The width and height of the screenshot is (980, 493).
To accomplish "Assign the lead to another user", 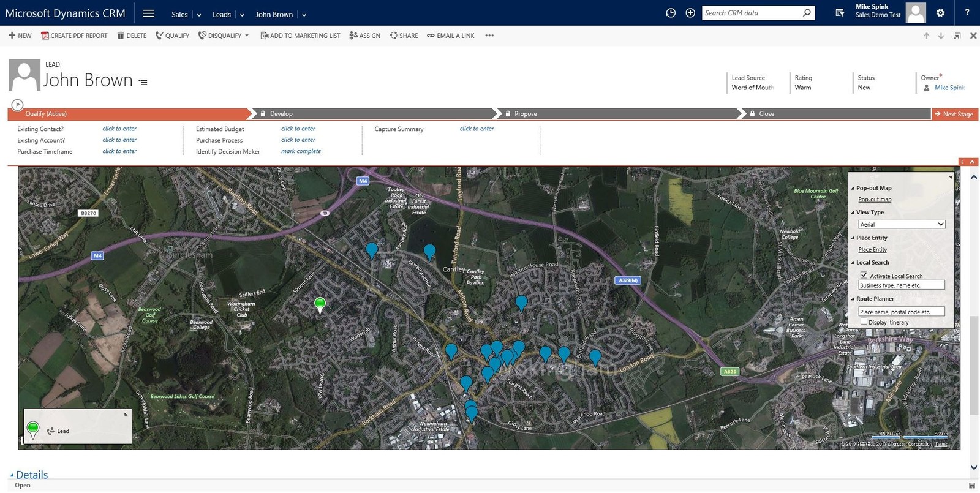I will [364, 36].
